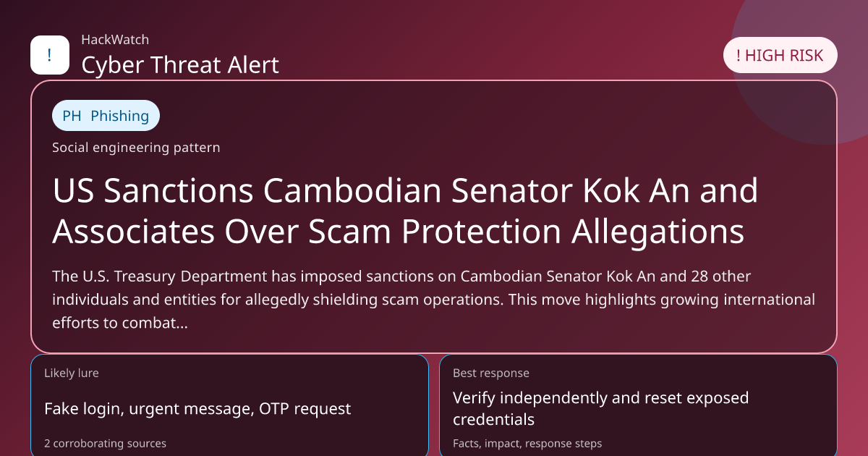Click the Likely lure heading
Image resolution: width=868 pixels, height=456 pixels.
pos(72,373)
